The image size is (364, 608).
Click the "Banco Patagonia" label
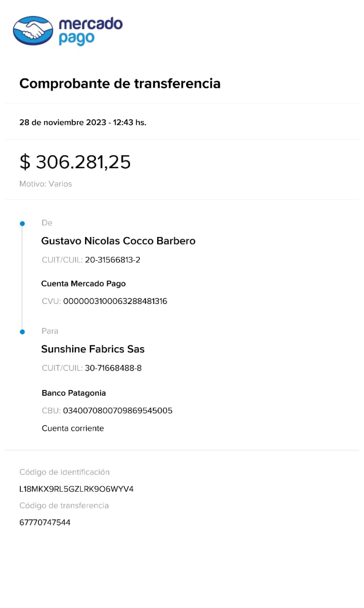point(74,393)
